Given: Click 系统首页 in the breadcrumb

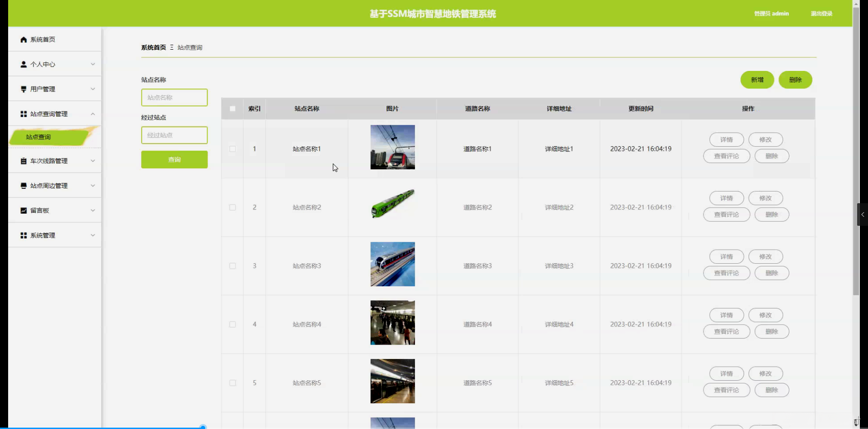Looking at the screenshot, I should coord(154,47).
